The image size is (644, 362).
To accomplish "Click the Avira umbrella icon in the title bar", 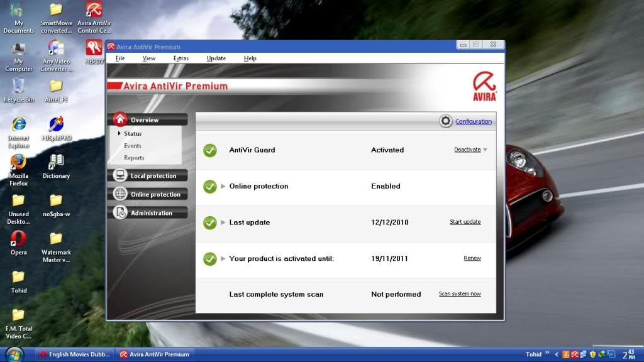I will point(111,47).
